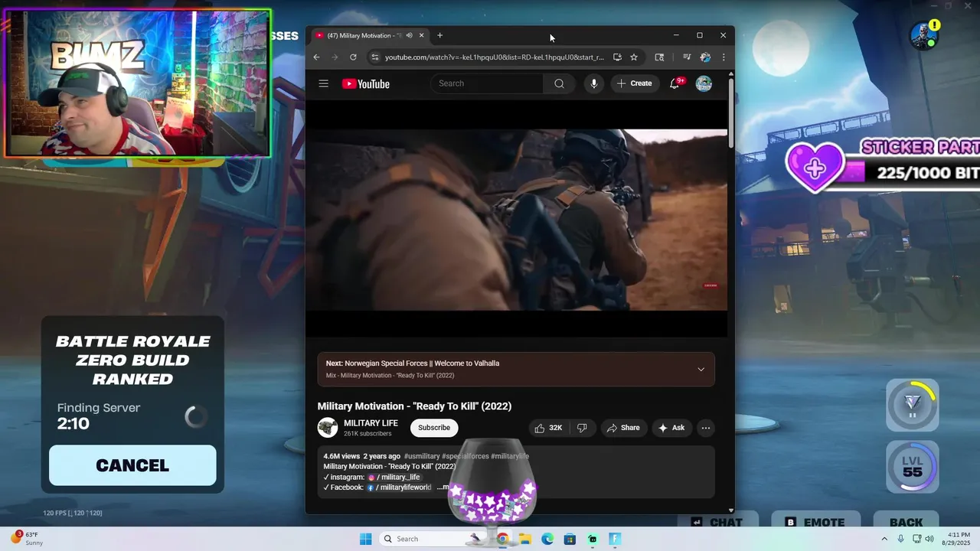Mute the Military Motivation tab via its speaker icon

point(410,35)
